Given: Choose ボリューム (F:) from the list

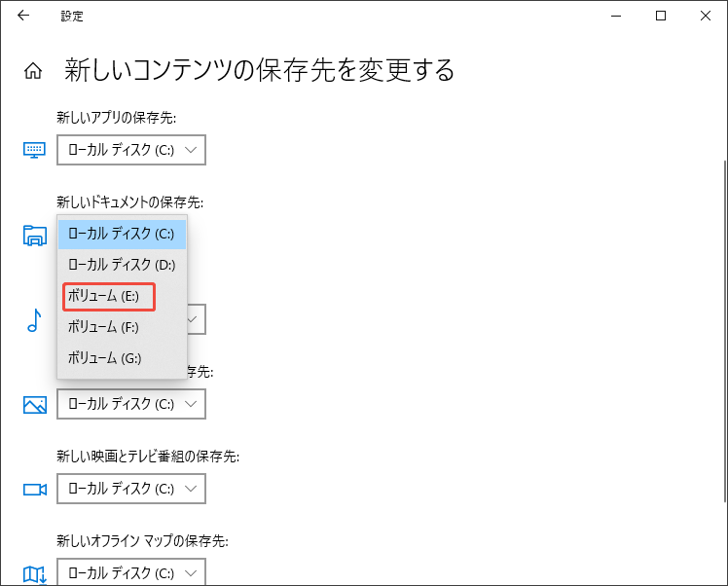Looking at the screenshot, I should pyautogui.click(x=122, y=327).
